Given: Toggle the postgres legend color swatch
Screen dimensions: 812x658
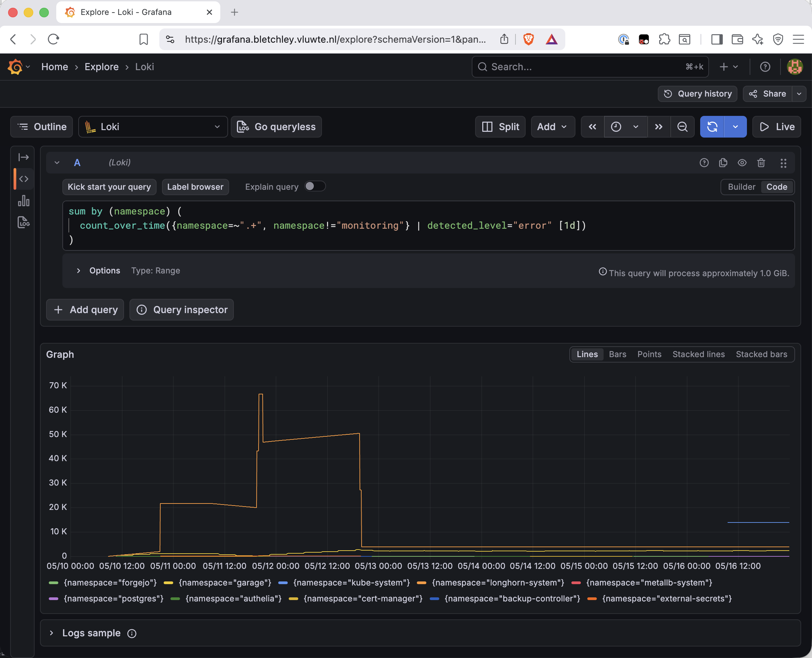Looking at the screenshot, I should click(x=54, y=598).
